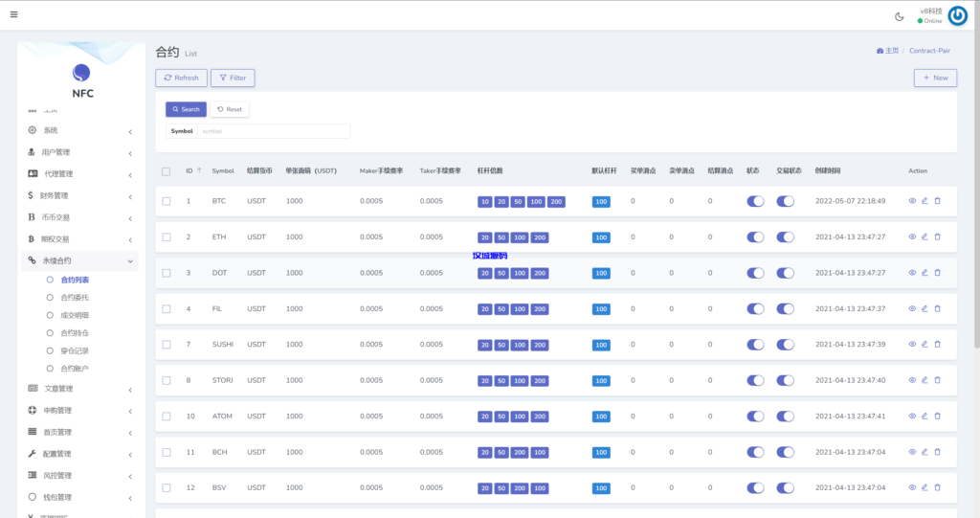980x518 pixels.
Task: Click the Refresh button
Action: coord(181,78)
